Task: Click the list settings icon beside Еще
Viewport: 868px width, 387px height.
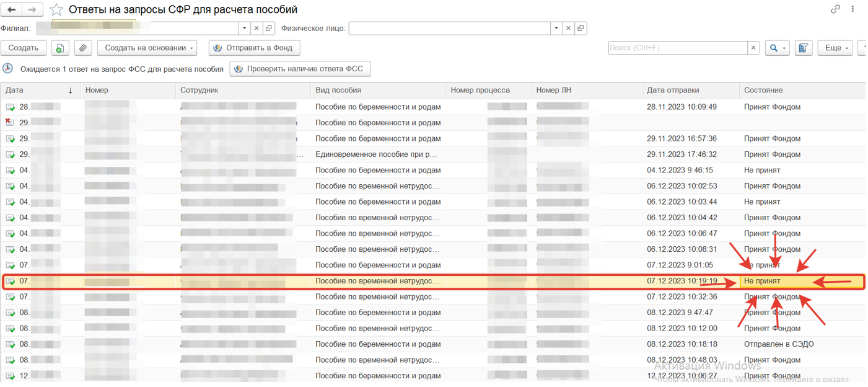Action: click(x=804, y=48)
